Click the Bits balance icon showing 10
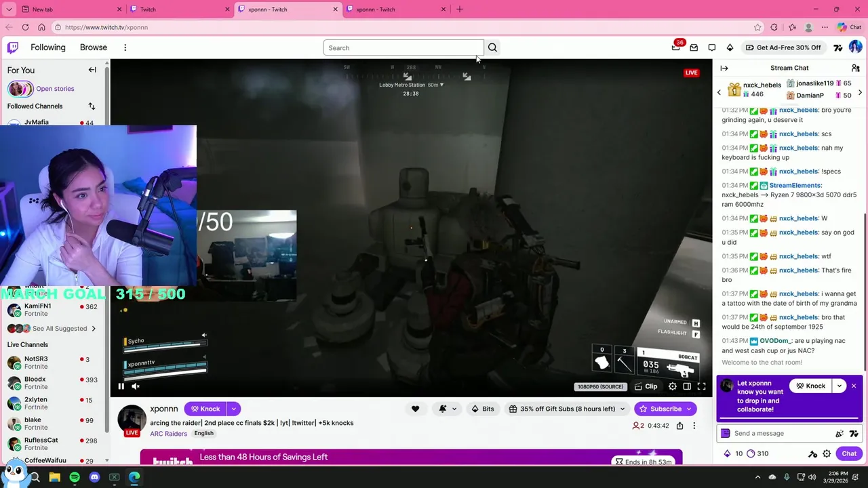Screen dimensions: 868x488 pos(734,453)
